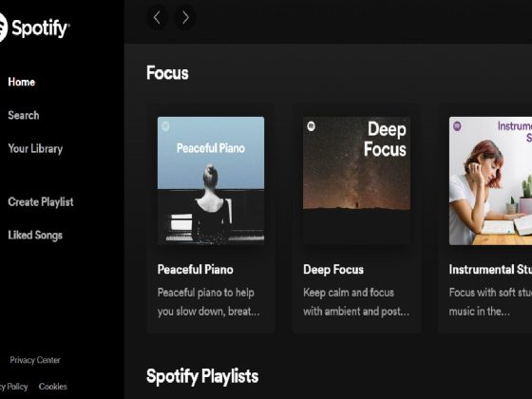Screen dimensions: 532x399
Task: Open the Instrumental Study playlist title
Action: point(490,270)
